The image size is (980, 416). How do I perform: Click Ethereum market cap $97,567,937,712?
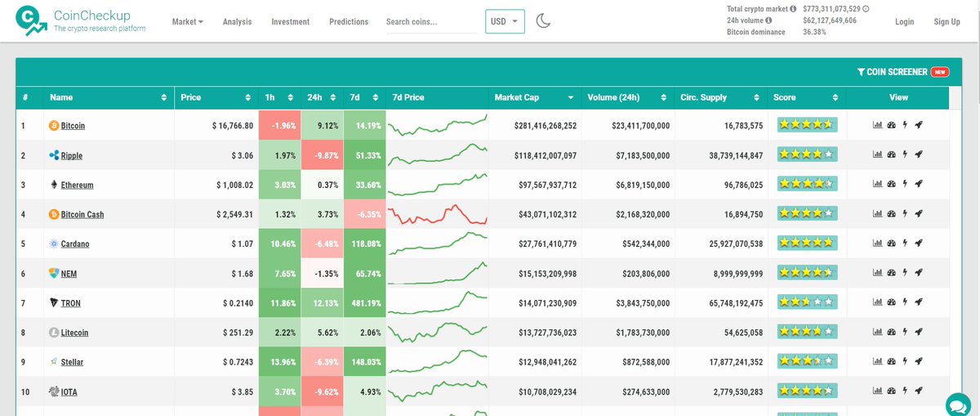pos(546,186)
